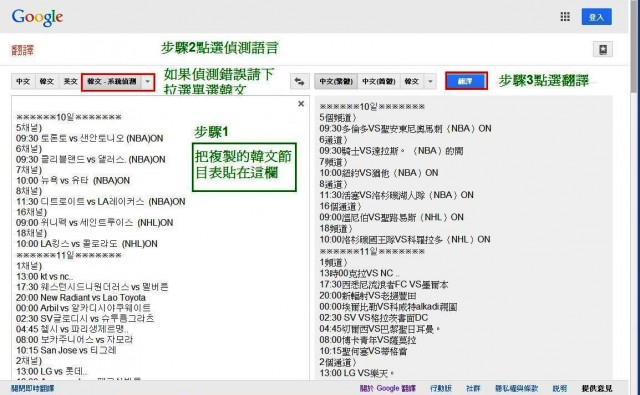
Task: Select source language 韓文 button
Action: point(47,82)
